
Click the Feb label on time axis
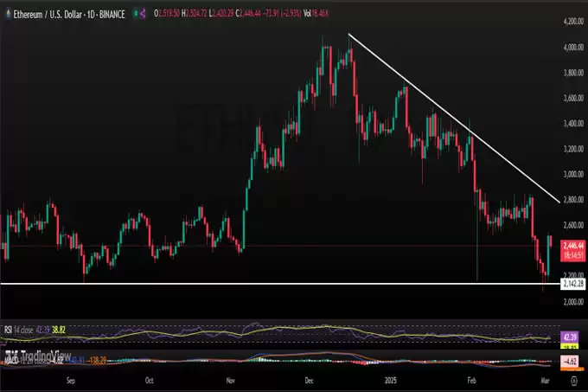(471, 381)
